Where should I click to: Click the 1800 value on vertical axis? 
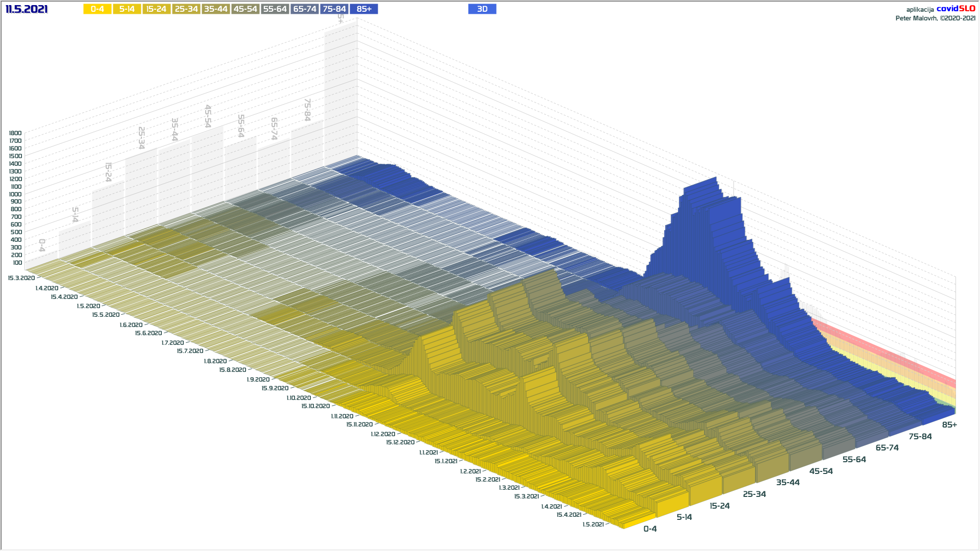(15, 133)
